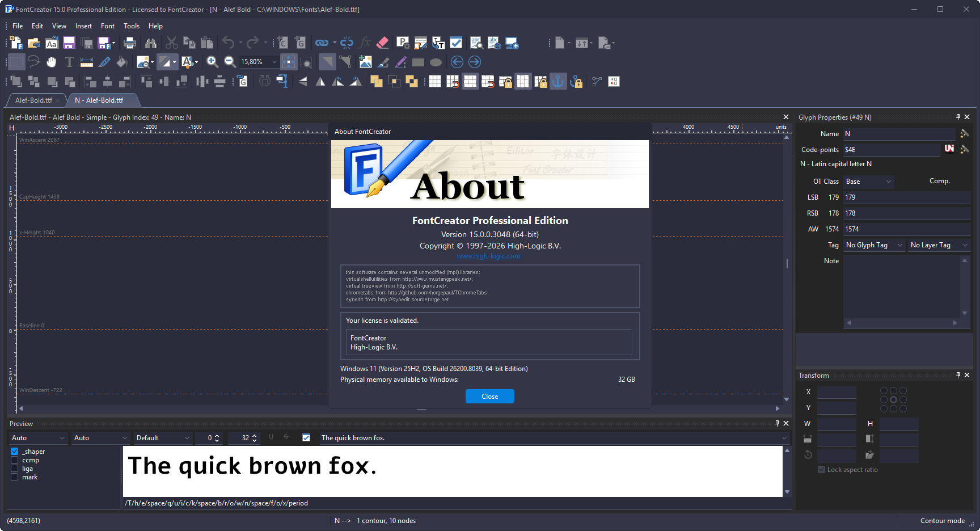Choose the Text tool (T icon)
Screen dimensions: 980x531
(x=69, y=62)
